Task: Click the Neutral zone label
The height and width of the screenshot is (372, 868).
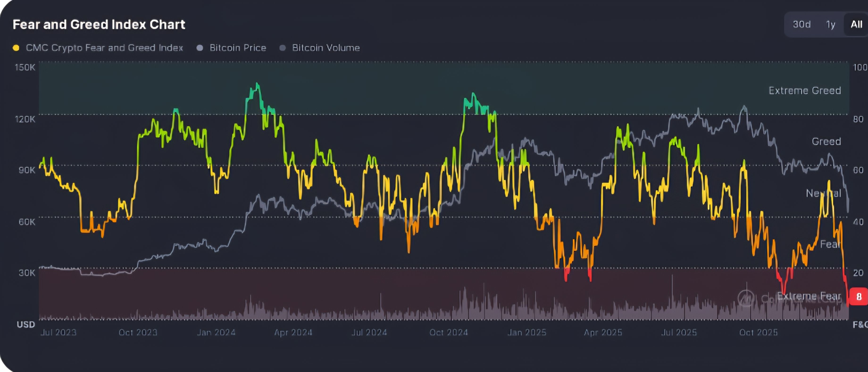Action: [823, 193]
